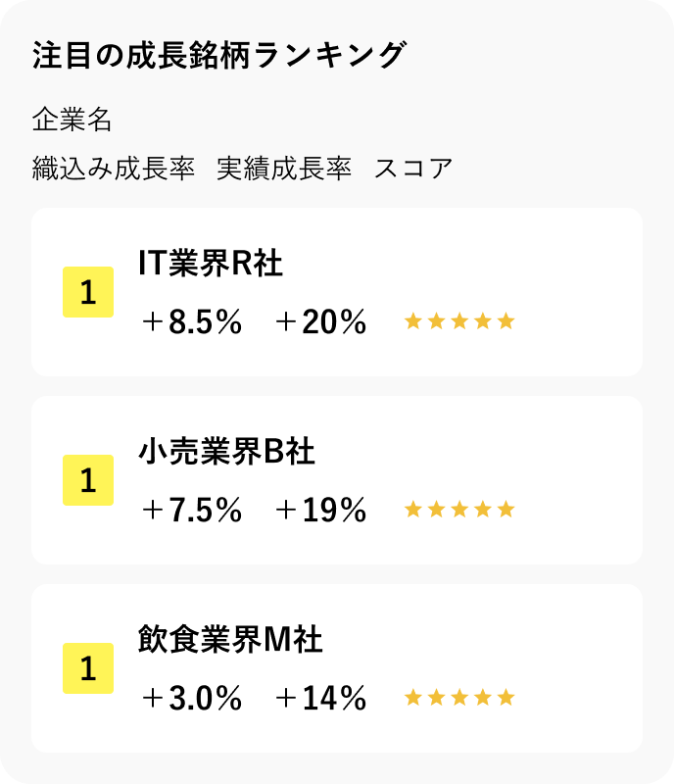Screen dimensions: 674x784
Task: Click the star rating for 飲食業界M社
Action: point(459,698)
